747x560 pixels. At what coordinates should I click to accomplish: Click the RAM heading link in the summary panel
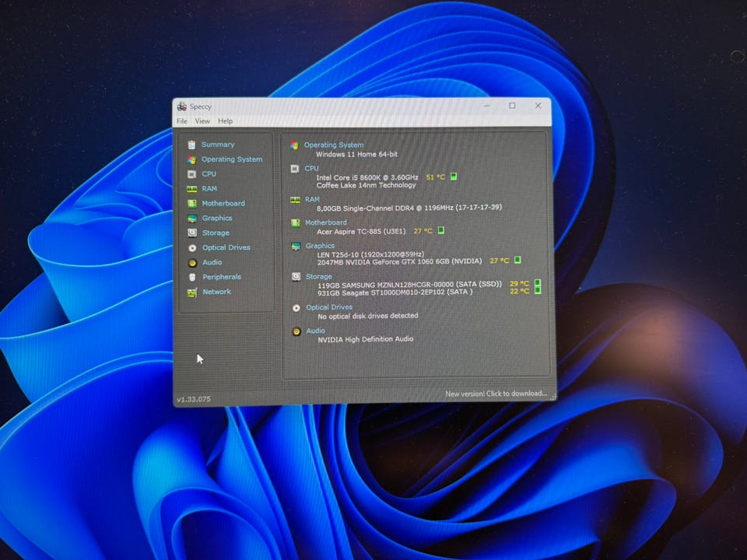coord(312,199)
